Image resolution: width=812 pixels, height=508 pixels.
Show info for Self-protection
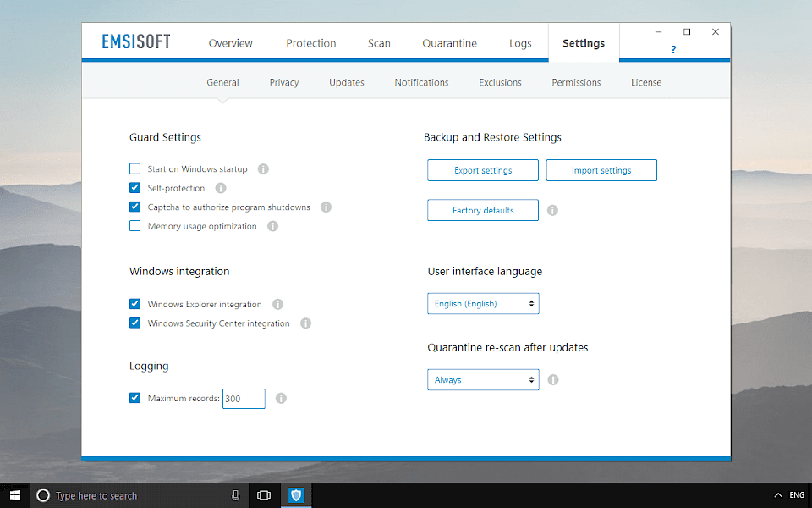coord(221,188)
